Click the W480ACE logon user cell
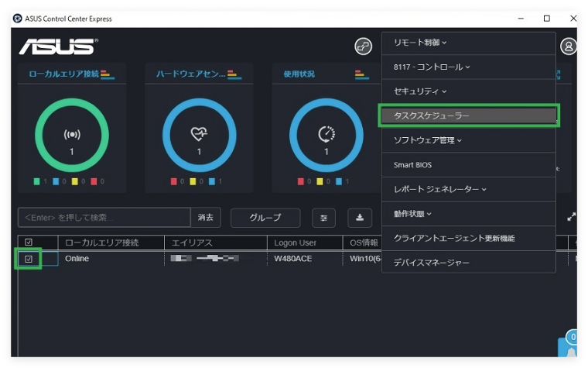Screen dimensions: 588x368 (x=305, y=259)
